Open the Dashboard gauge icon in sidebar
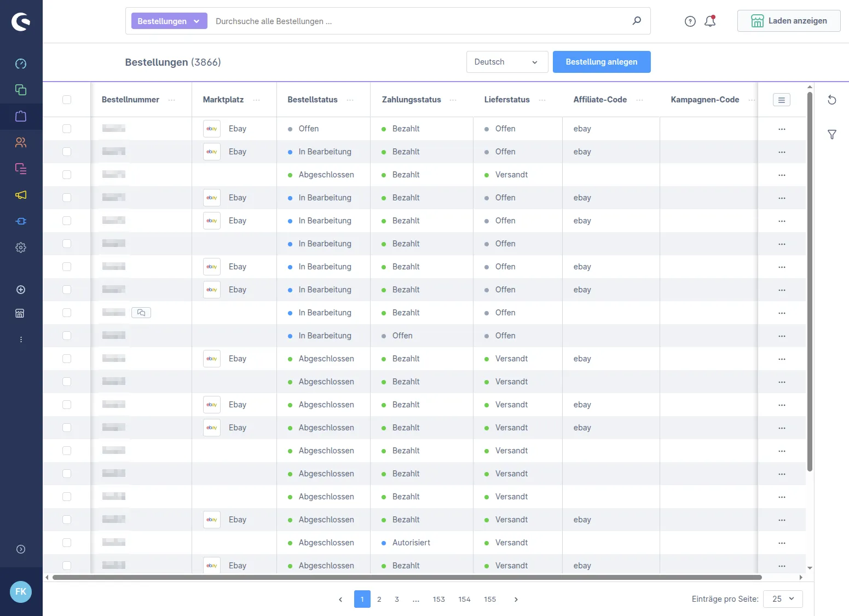This screenshot has width=849, height=616. tap(21, 64)
